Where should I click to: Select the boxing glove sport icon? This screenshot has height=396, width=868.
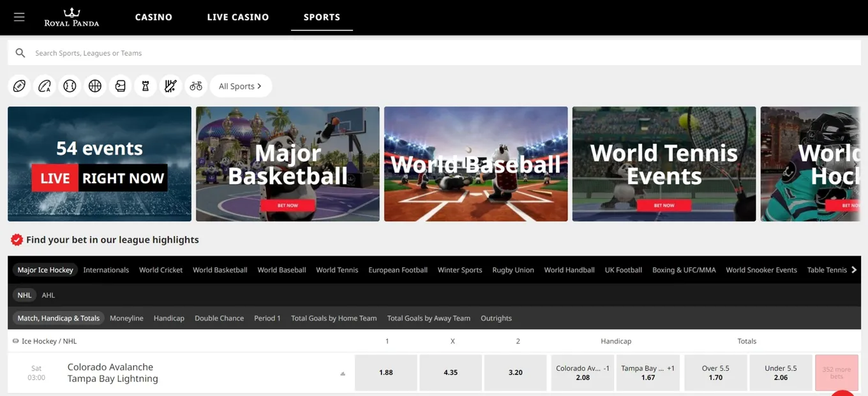point(120,86)
